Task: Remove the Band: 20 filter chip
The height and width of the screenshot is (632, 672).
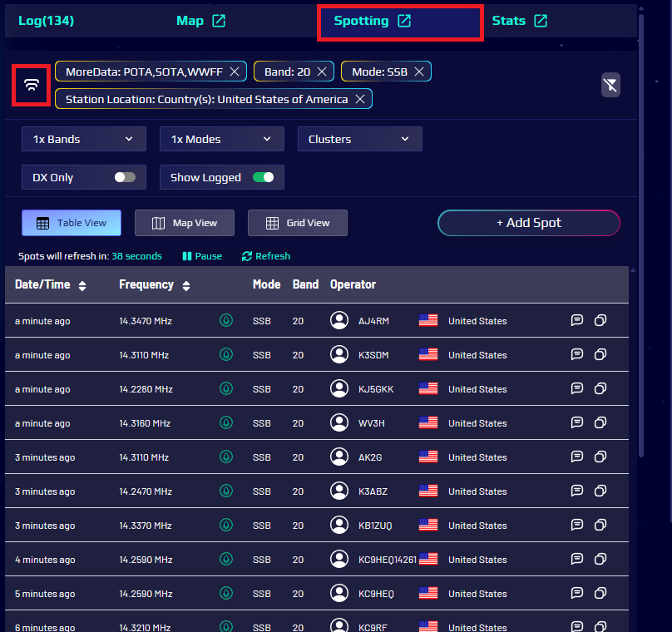Action: 322,72
